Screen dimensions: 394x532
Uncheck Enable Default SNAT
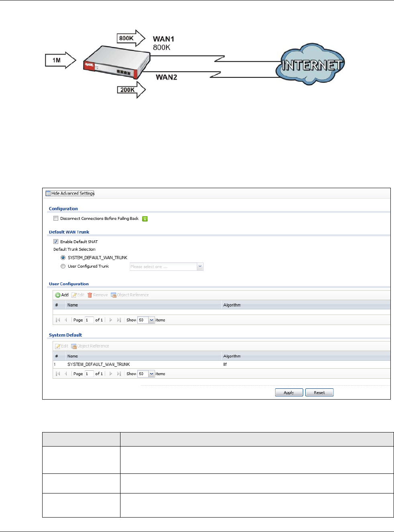pos(56,242)
